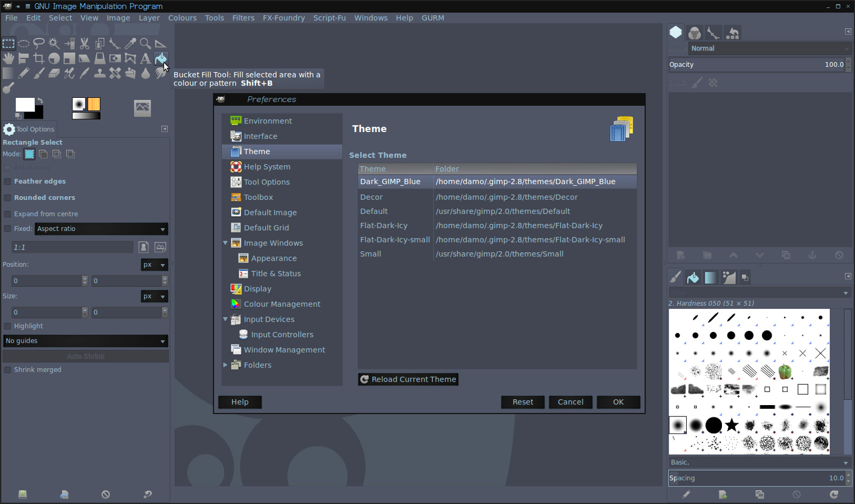Select the Clone tool
The height and width of the screenshot is (504, 855).
(x=99, y=73)
